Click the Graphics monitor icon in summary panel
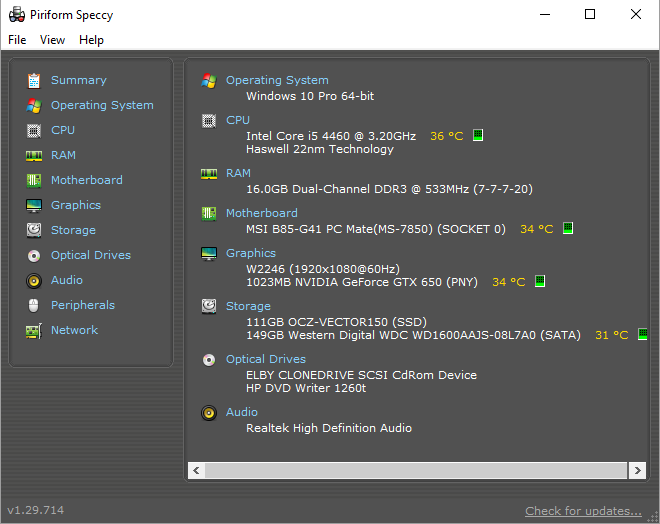This screenshot has height=524, width=660. tap(209, 253)
